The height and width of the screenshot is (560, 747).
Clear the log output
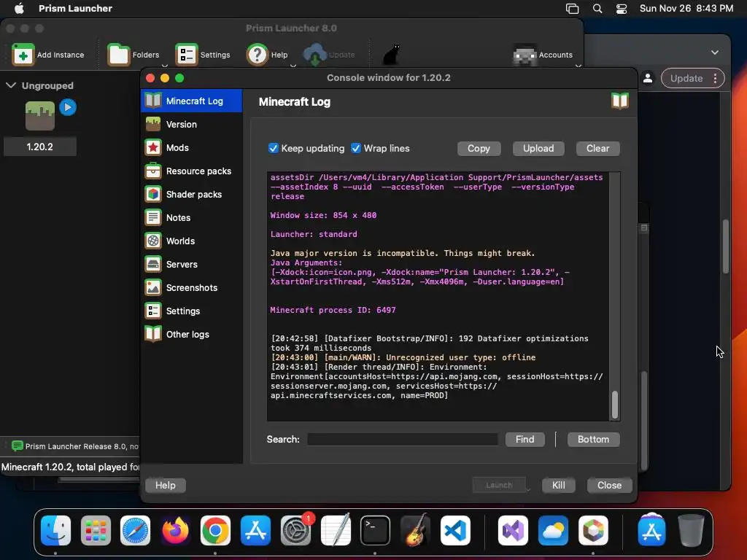pyautogui.click(x=597, y=149)
